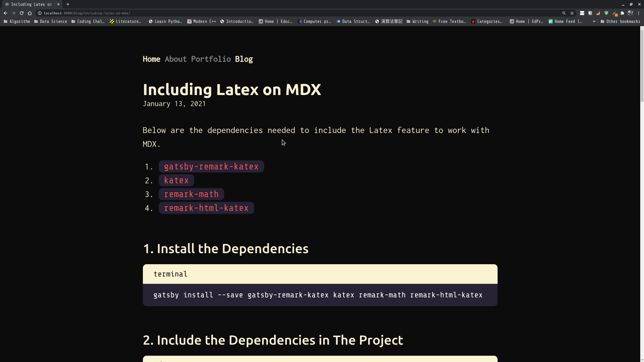Open the Learn Pytho… bookmark
The width and height of the screenshot is (644, 362).
click(x=165, y=21)
